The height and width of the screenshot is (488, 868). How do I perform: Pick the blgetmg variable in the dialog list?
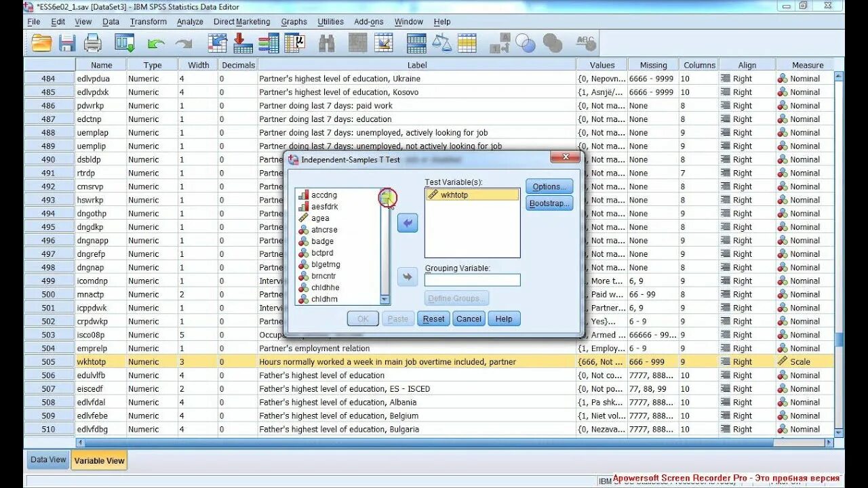[x=325, y=264]
